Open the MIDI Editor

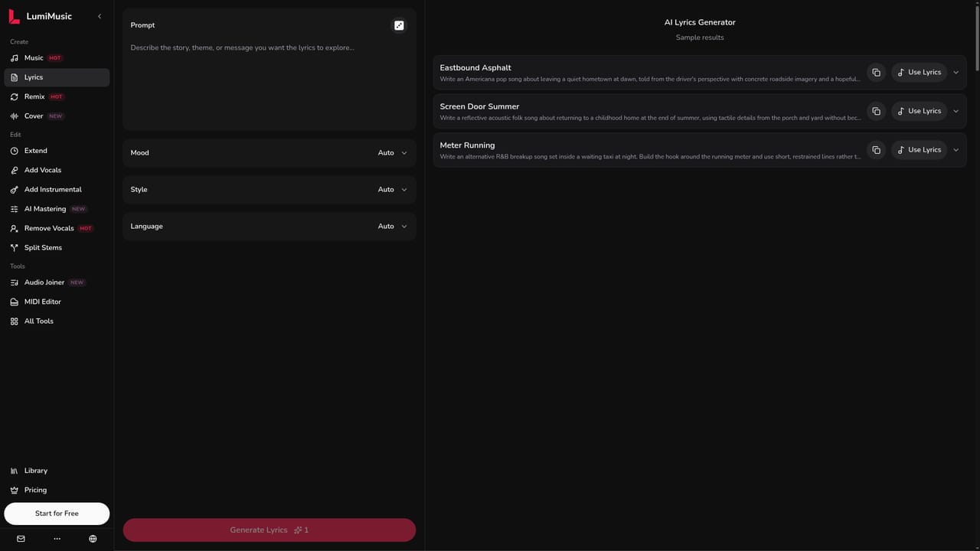click(x=57, y=302)
